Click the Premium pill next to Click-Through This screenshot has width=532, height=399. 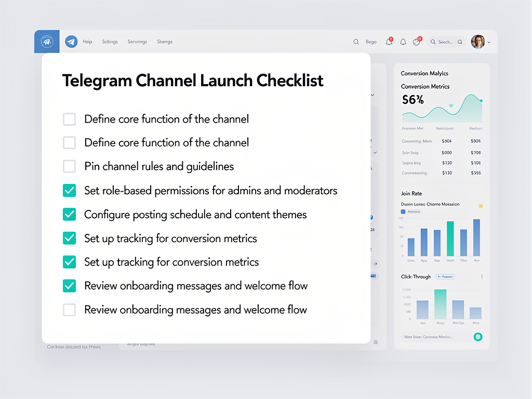[x=445, y=277]
